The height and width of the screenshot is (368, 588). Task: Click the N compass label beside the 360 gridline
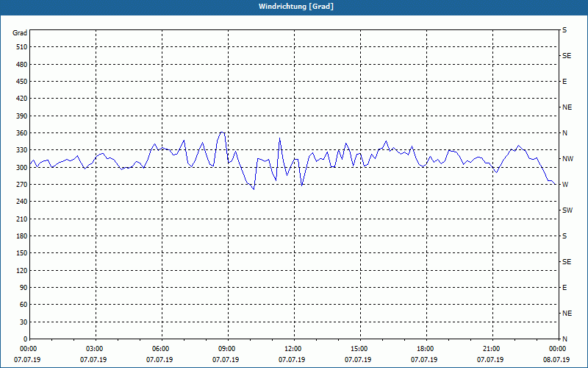point(564,133)
